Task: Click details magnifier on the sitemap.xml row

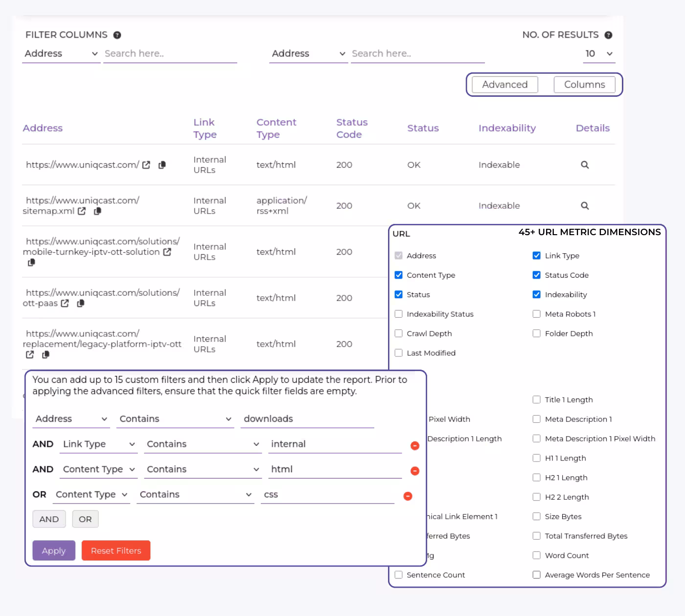Action: tap(585, 205)
